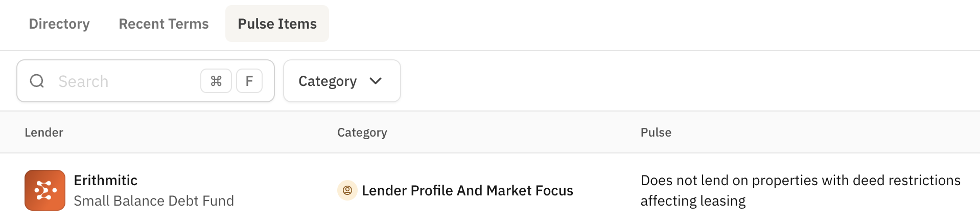Open the Erithmitic lender name link
This screenshot has height=222, width=980.
105,180
